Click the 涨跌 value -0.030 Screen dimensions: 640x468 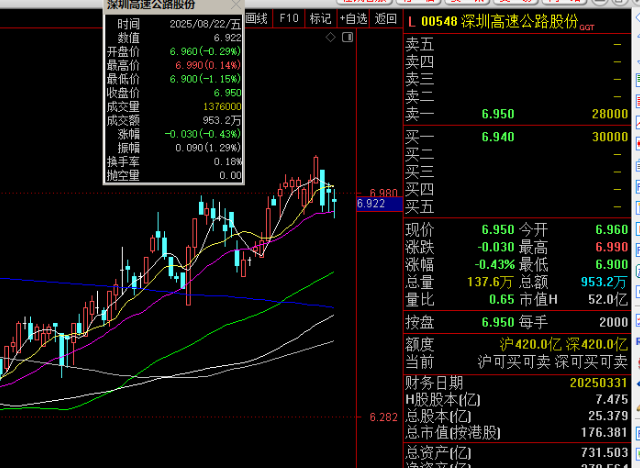[x=496, y=247]
